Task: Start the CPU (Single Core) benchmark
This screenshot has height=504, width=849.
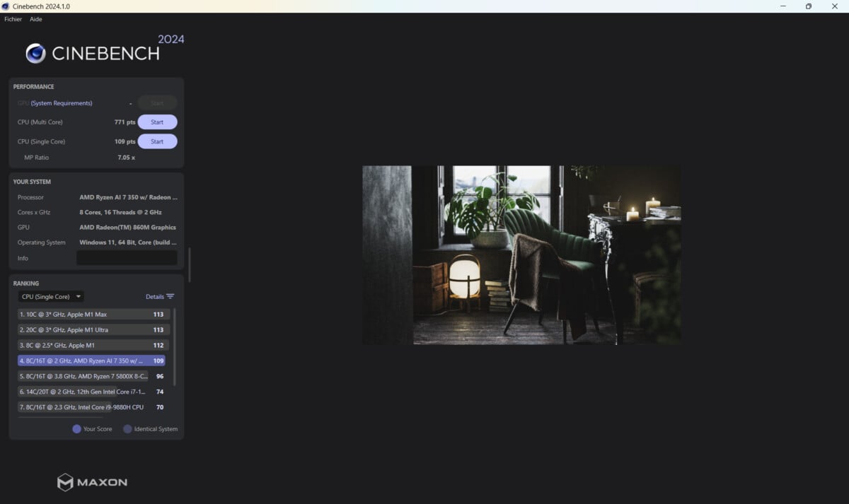Action: [x=157, y=141]
